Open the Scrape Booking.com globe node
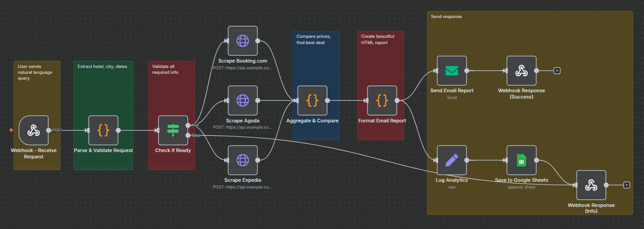 [243, 40]
